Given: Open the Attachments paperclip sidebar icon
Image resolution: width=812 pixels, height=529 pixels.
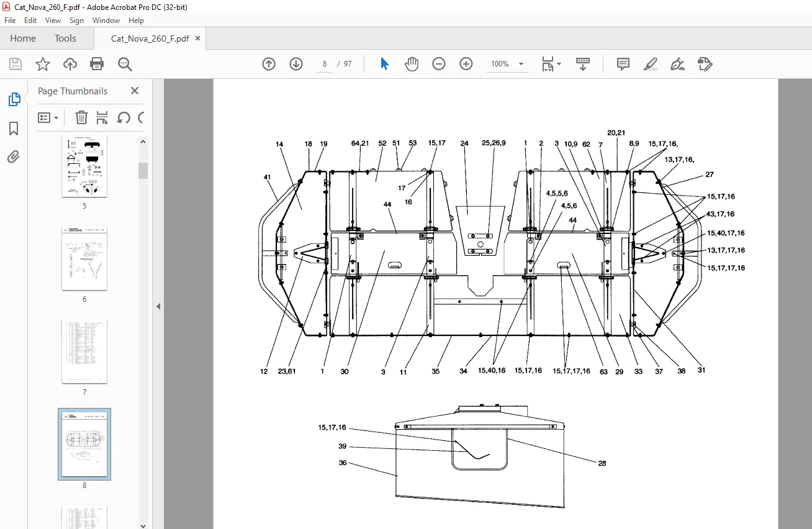Looking at the screenshot, I should click(x=14, y=156).
